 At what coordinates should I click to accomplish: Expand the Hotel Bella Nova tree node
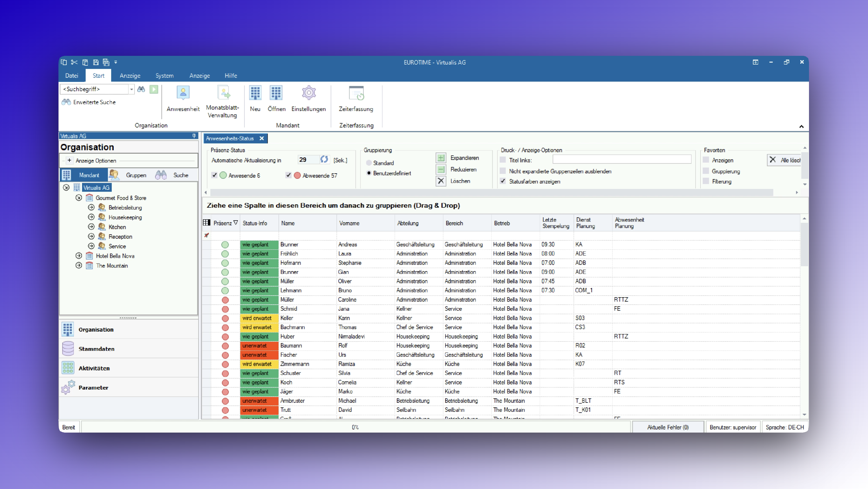point(79,256)
